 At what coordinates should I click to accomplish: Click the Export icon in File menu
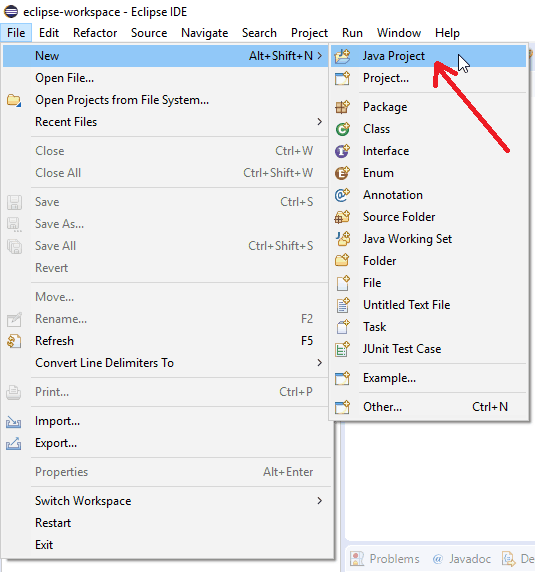pyautogui.click(x=13, y=444)
